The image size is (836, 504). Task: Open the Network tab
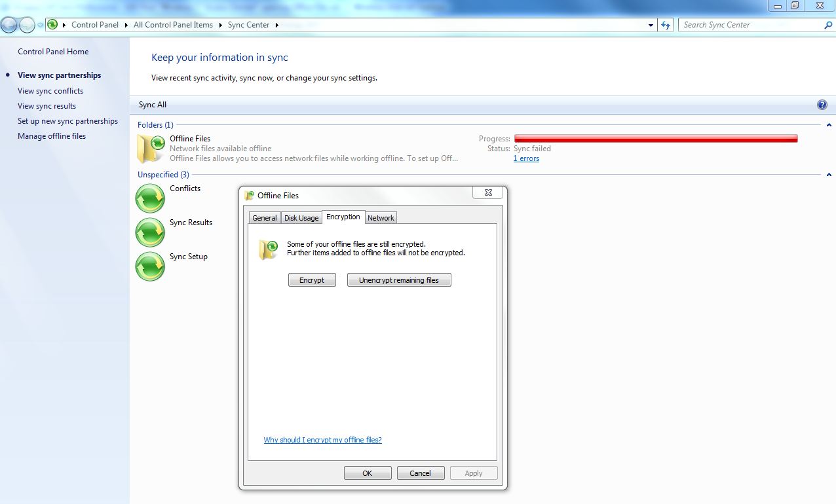(381, 217)
